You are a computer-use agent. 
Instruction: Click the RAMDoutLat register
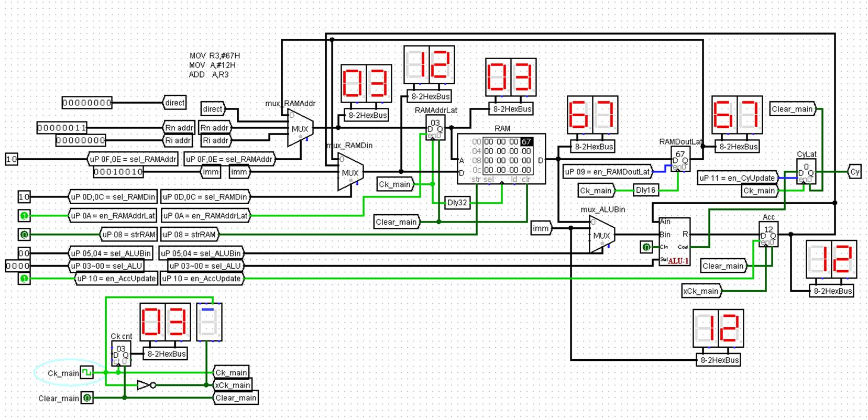[680, 159]
